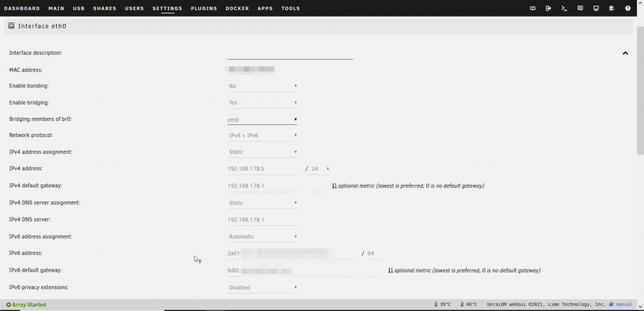Open the Settings tab
644x311 pixels.
click(x=167, y=8)
